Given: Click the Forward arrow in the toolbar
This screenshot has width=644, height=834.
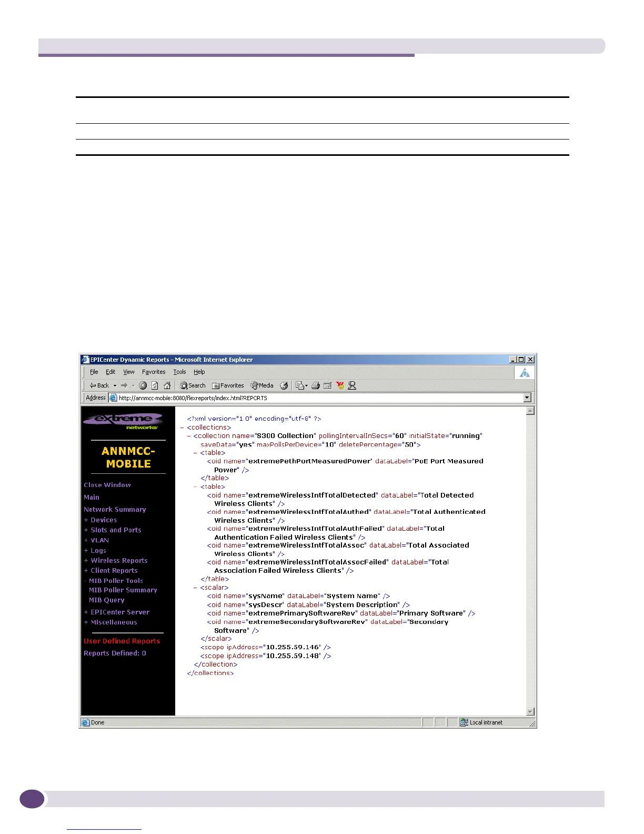Looking at the screenshot, I should click(124, 385).
